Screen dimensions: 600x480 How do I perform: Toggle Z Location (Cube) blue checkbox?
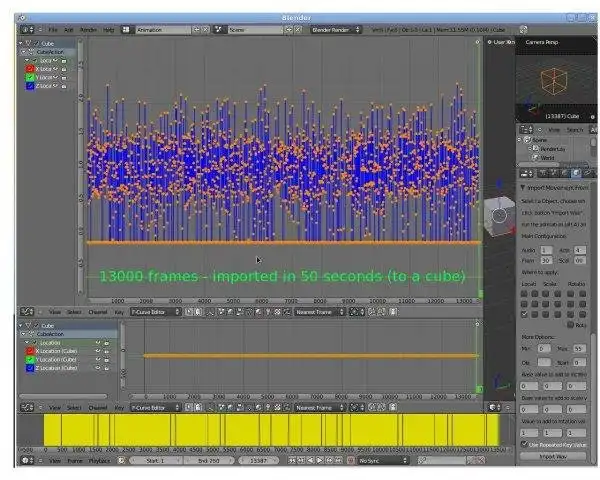point(29,368)
